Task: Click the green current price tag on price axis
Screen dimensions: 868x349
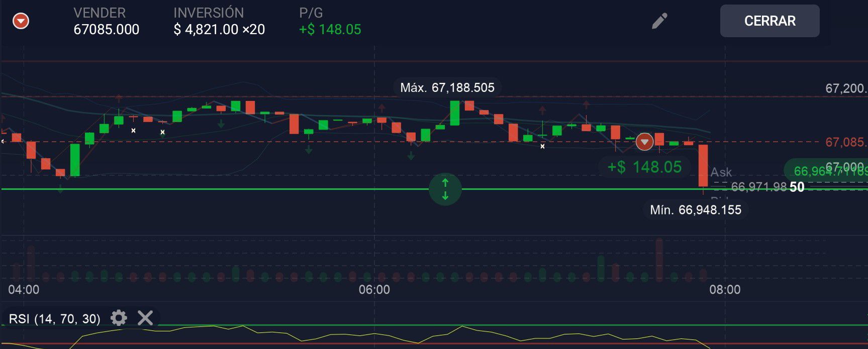Action: coord(827,171)
